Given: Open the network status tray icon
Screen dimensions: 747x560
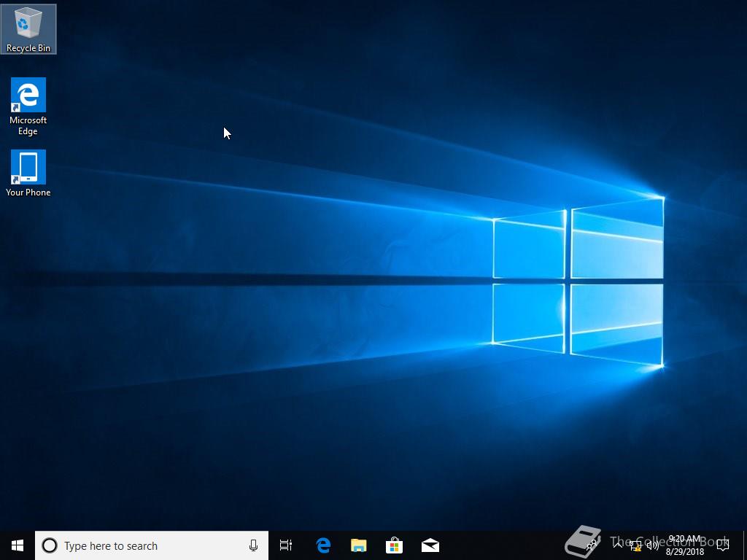Looking at the screenshot, I should (635, 545).
